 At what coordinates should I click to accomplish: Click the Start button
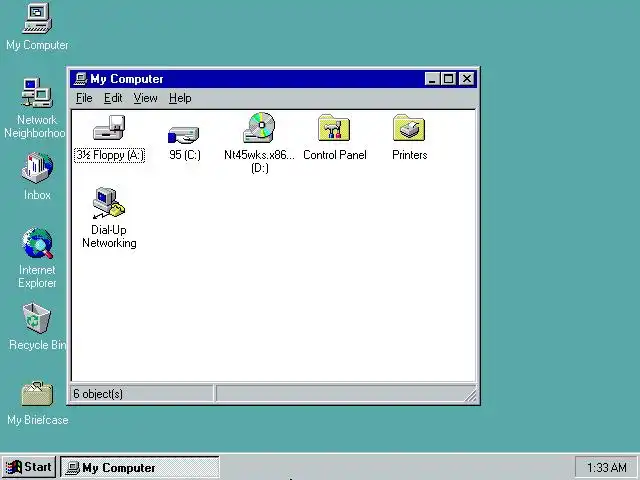point(29,467)
